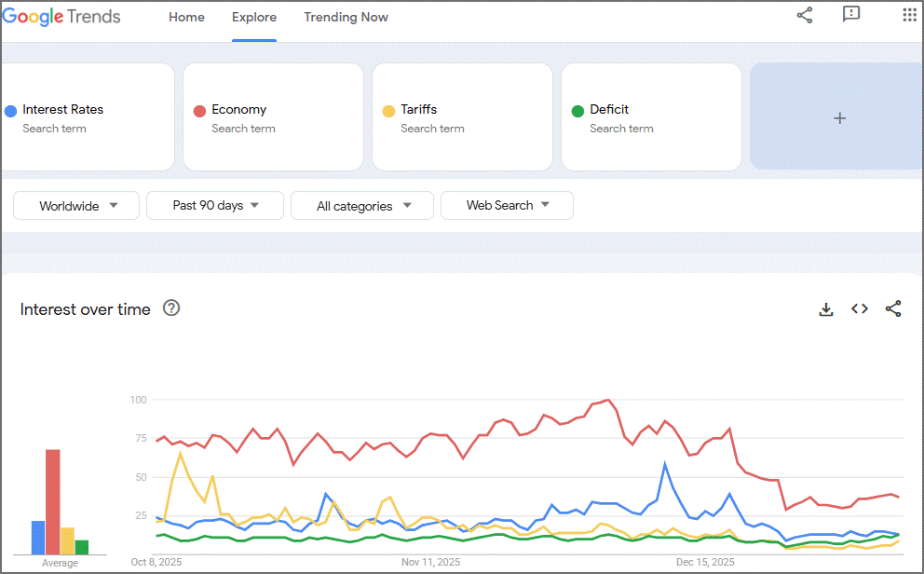Switch to the Trending Now tab

click(x=346, y=17)
